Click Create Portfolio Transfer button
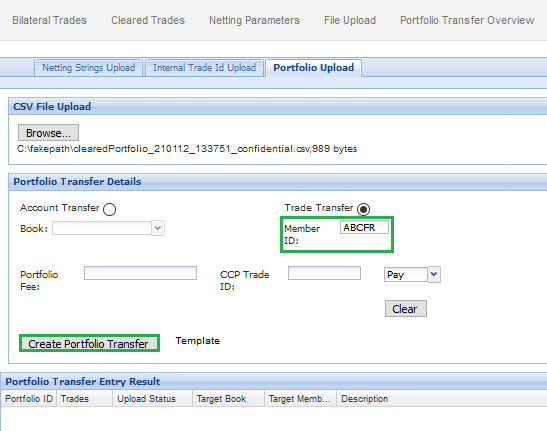Screen dimensions: 547x431 (89, 344)
